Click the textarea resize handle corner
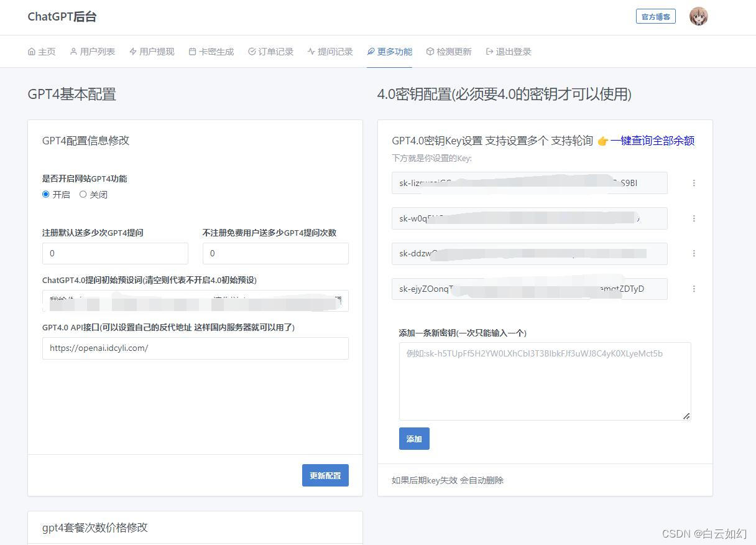The width and height of the screenshot is (756, 545). pyautogui.click(x=686, y=416)
